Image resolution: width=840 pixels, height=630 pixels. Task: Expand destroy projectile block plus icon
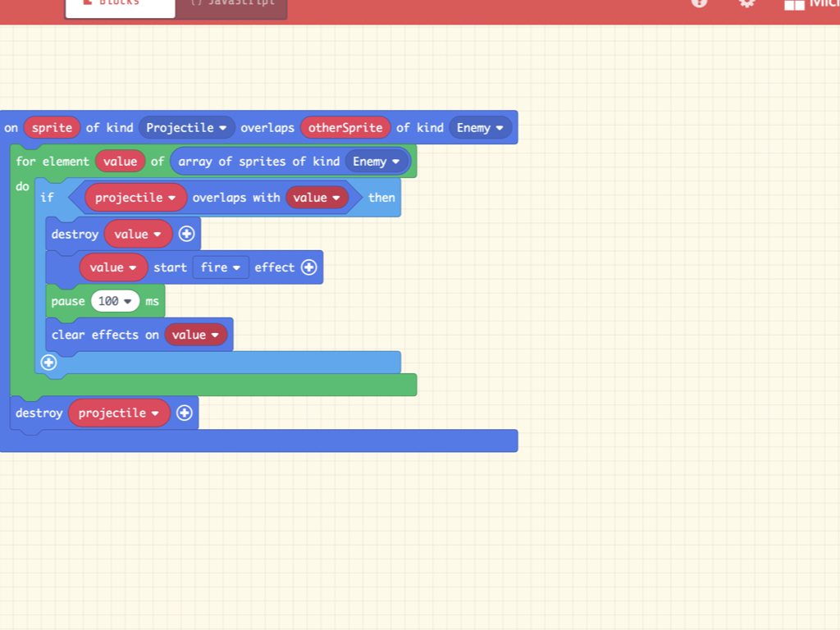point(185,413)
